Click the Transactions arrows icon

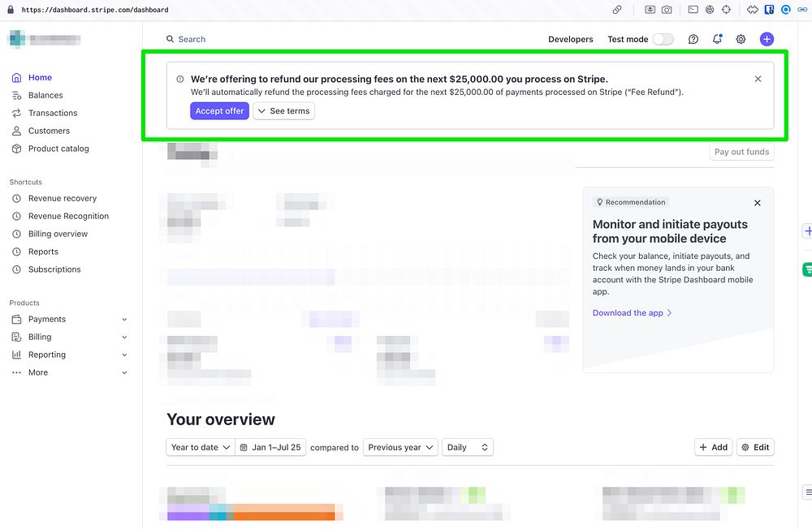click(16, 113)
